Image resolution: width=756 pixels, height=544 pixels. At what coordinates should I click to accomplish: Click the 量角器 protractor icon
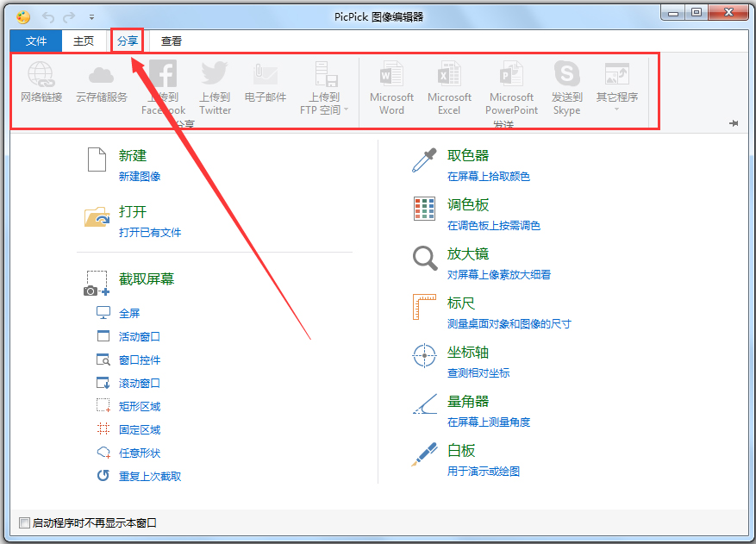[425, 404]
